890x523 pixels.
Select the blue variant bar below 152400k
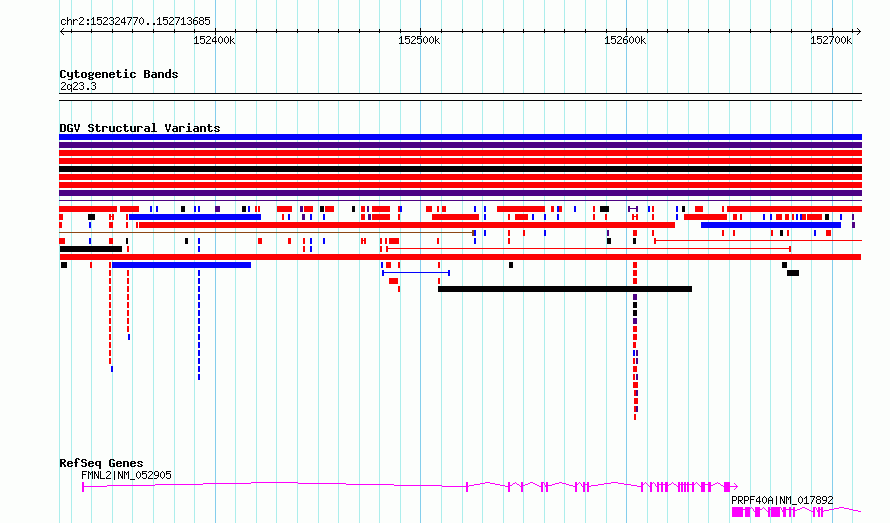(195, 217)
